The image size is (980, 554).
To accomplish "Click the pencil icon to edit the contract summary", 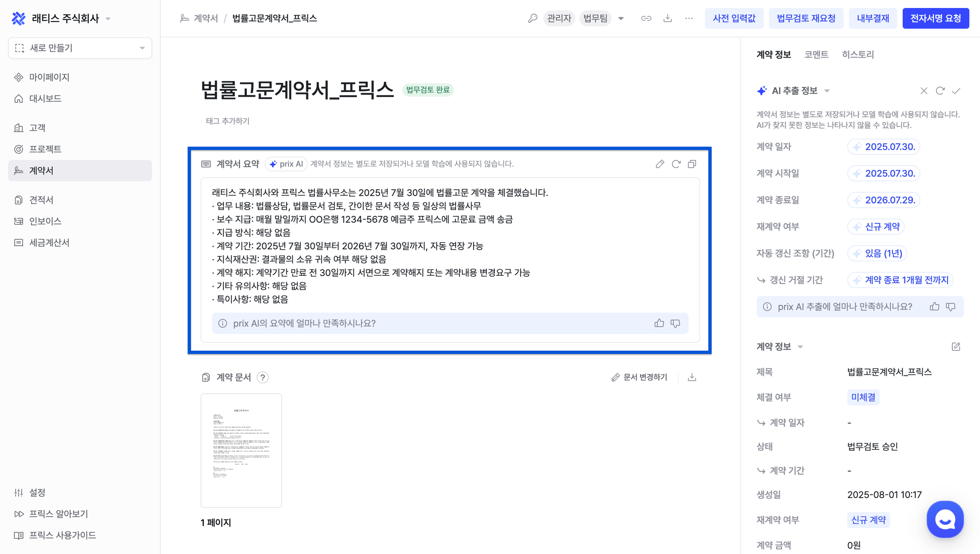I will [660, 164].
